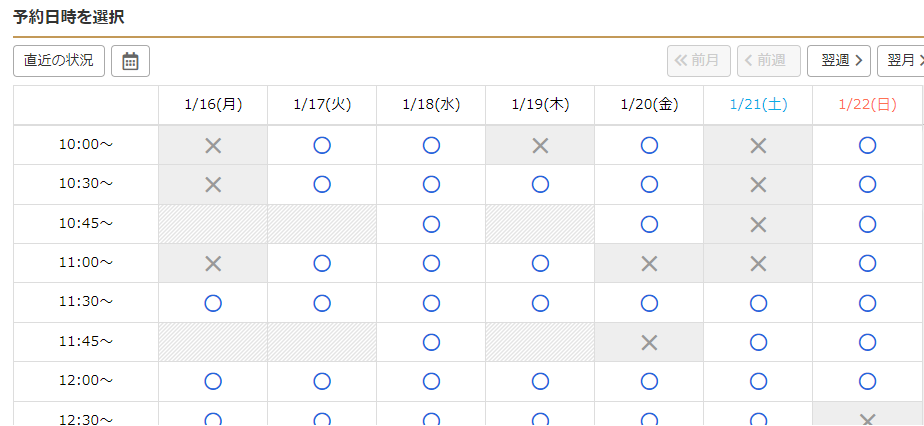
Task: Click the disabled 前週 previous week button
Action: (x=768, y=61)
